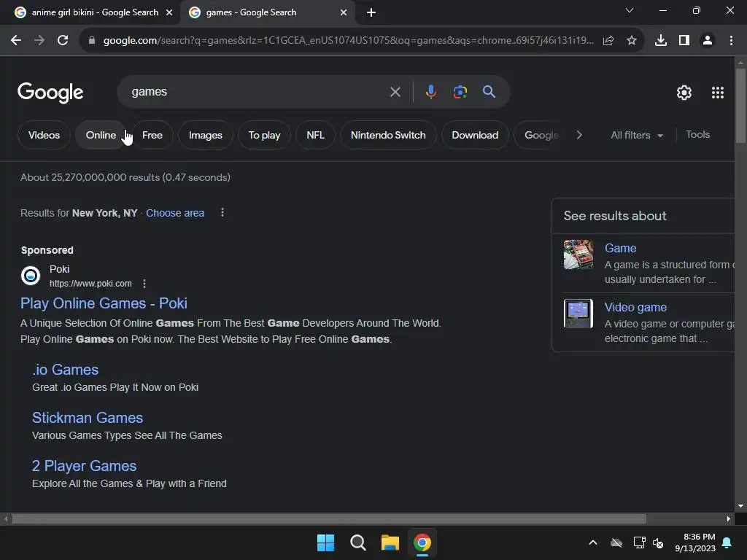Start voice search microphone icon

click(430, 92)
